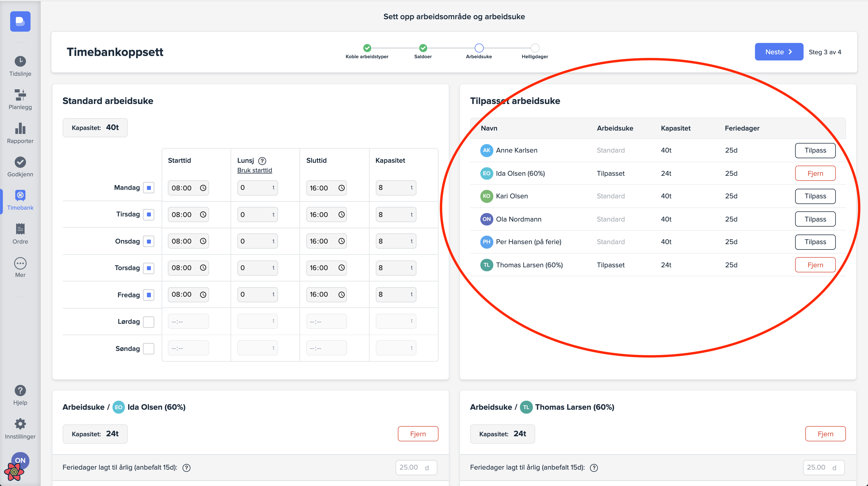Open Mandag Starttid clock picker
Viewport: 868px width, 486px height.
coord(203,188)
